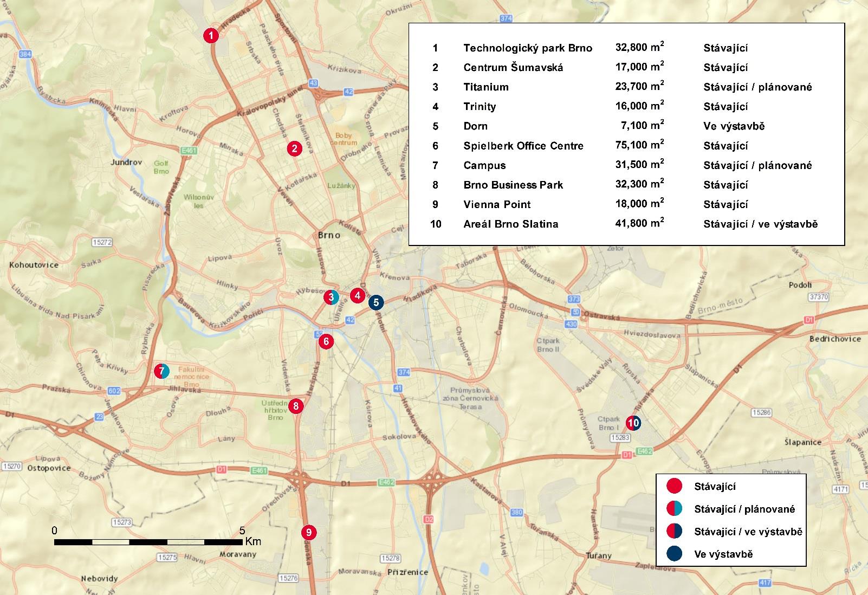Select marker 6 Spielberk Office Centre
The image size is (868, 595).
tap(326, 341)
